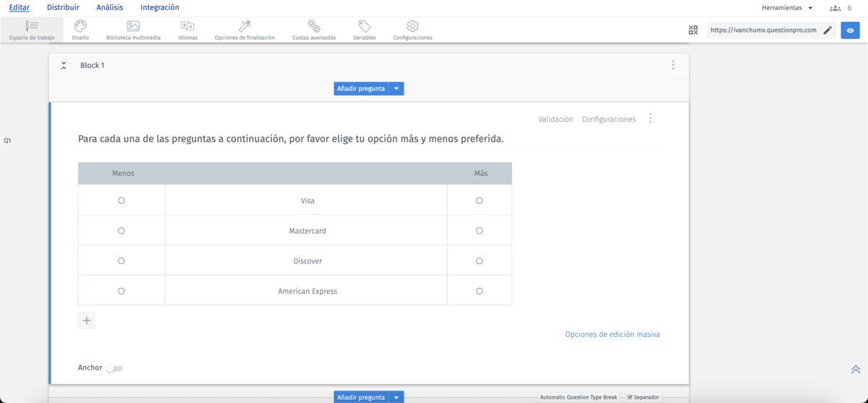Open the Variables tag icon
The height and width of the screenshot is (403, 868).
365,26
